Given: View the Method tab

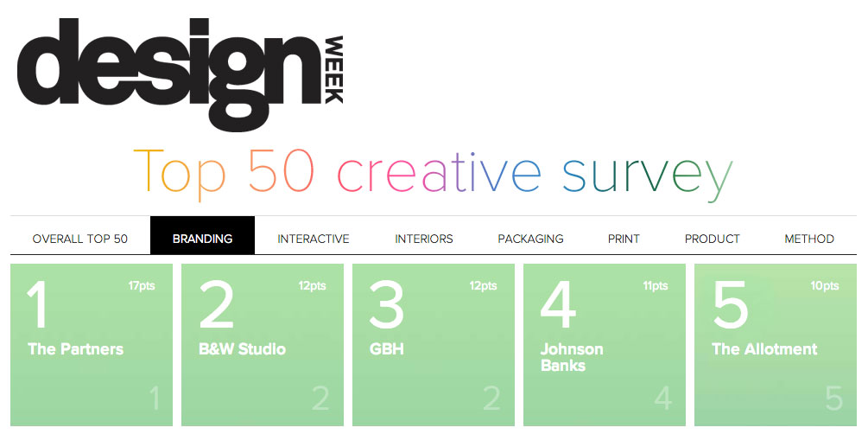Looking at the screenshot, I should click(809, 239).
